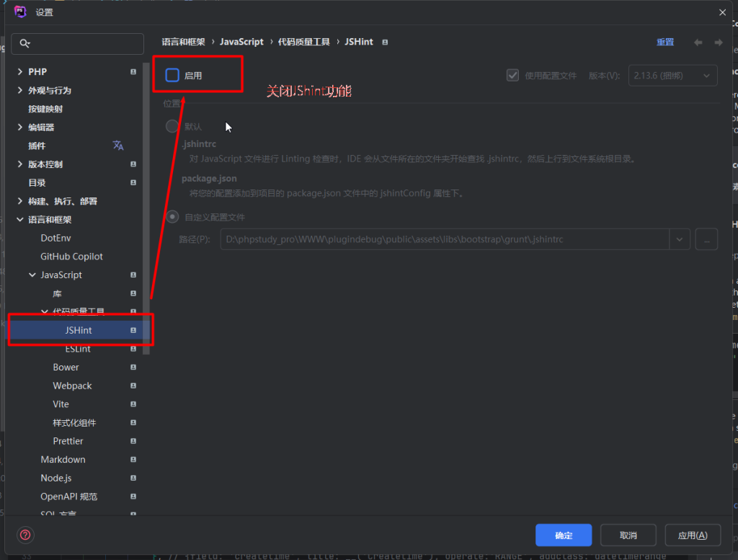
Task: Click the help question mark icon
Action: pos(25,535)
